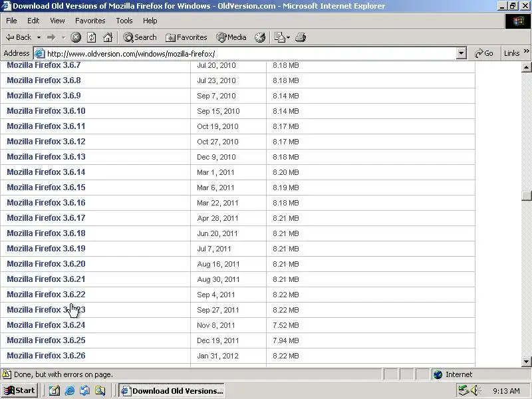The width and height of the screenshot is (532, 399).
Task: Select Download Old Versions taskbar button
Action: [172, 391]
